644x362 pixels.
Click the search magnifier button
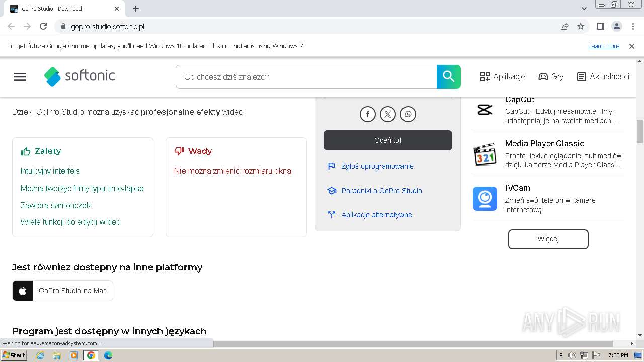(449, 77)
